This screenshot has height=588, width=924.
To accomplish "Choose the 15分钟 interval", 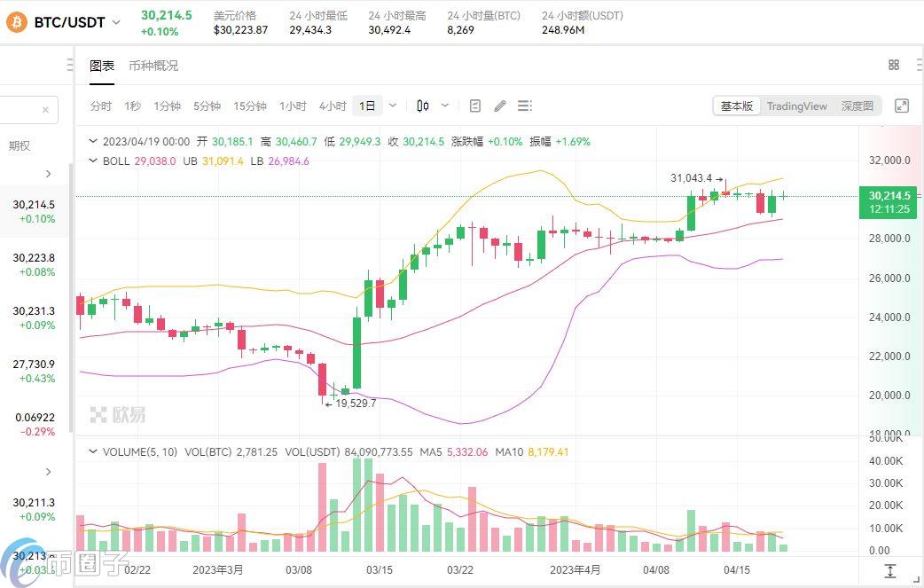I will [x=250, y=106].
